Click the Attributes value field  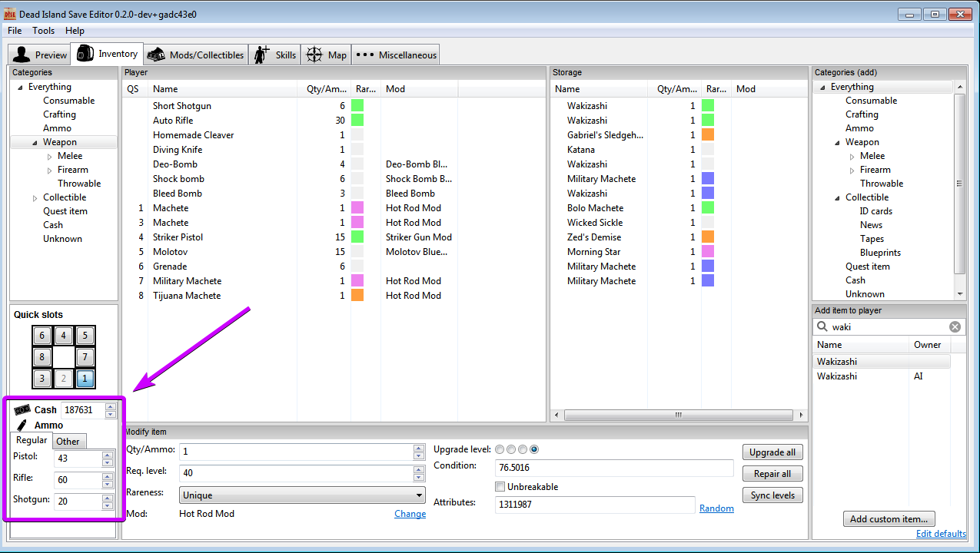(x=596, y=505)
